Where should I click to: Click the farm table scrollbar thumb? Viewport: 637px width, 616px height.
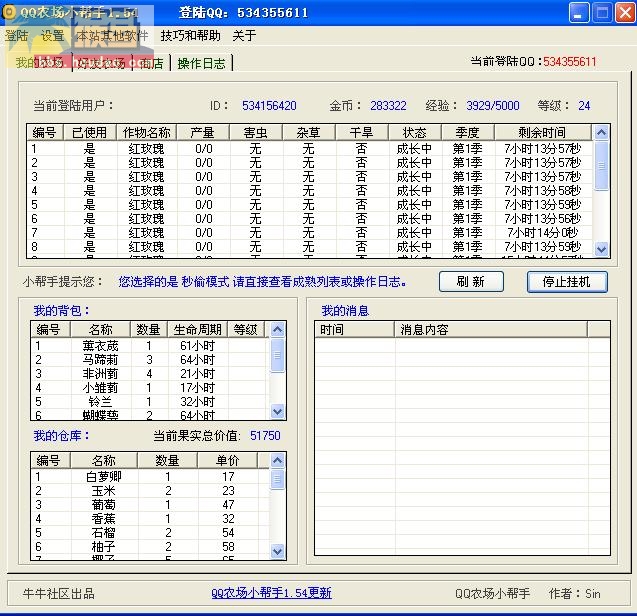coord(602,165)
